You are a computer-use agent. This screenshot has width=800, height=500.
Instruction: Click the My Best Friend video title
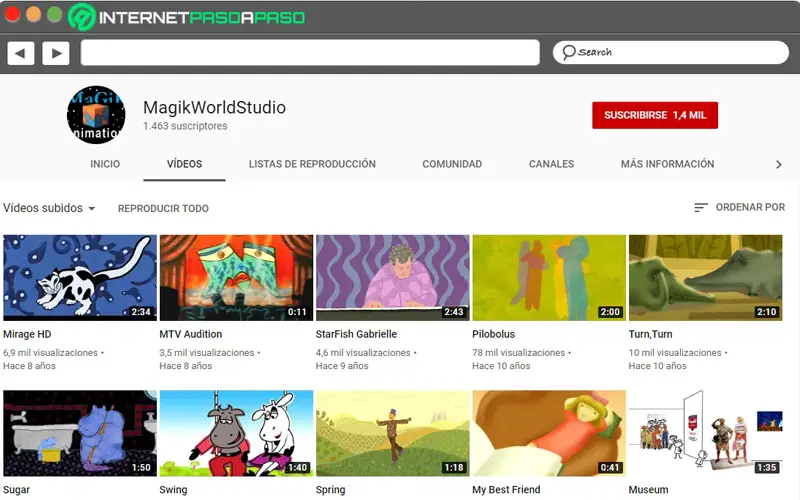pyautogui.click(x=506, y=490)
